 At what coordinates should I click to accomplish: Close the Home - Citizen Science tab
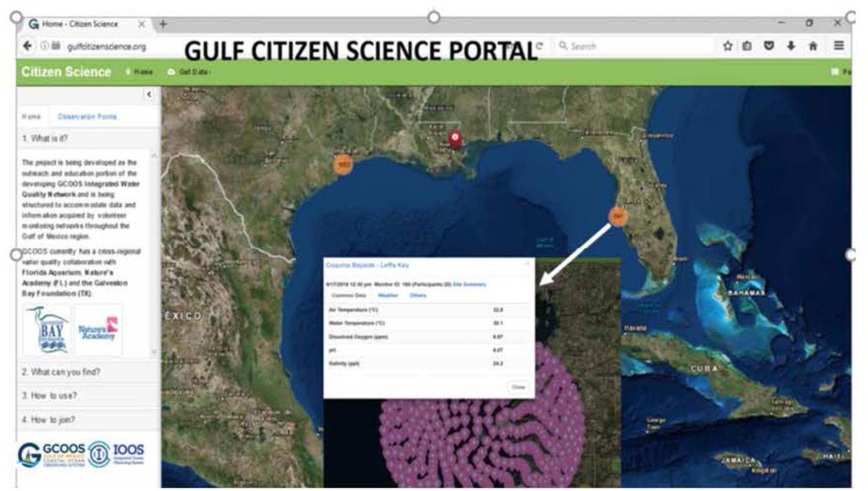[x=142, y=24]
